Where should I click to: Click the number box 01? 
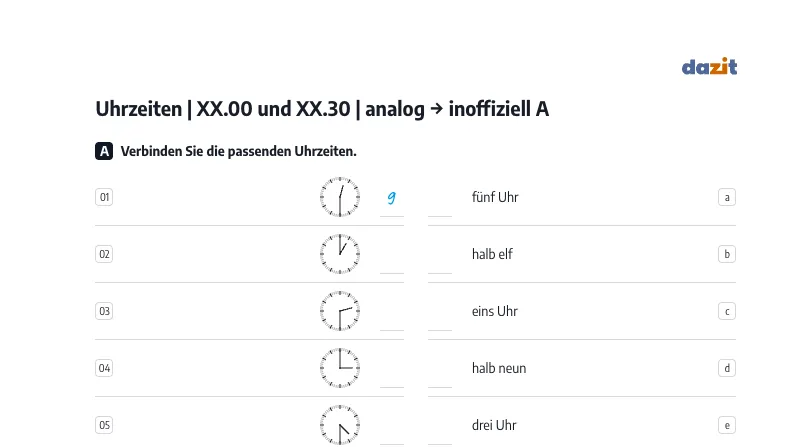tap(104, 197)
